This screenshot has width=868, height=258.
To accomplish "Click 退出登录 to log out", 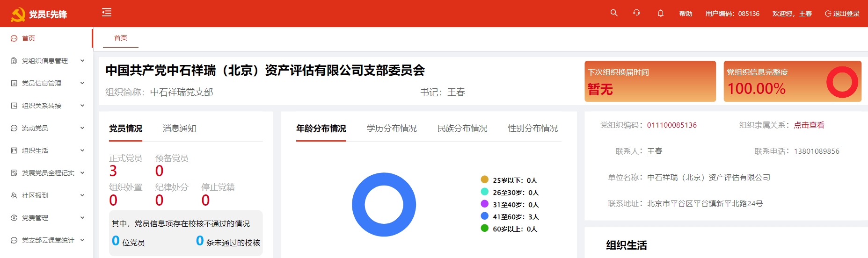I will [842, 14].
